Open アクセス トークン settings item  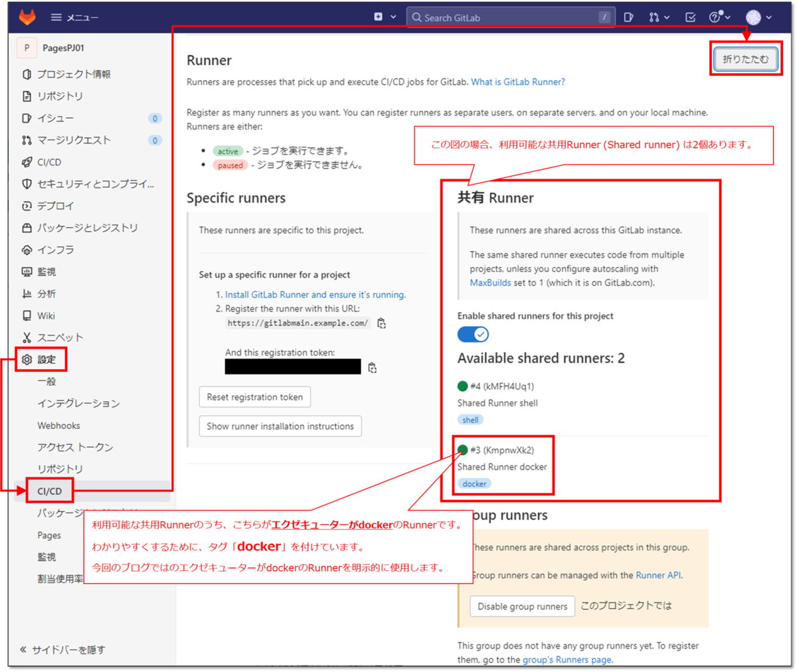click(x=75, y=447)
